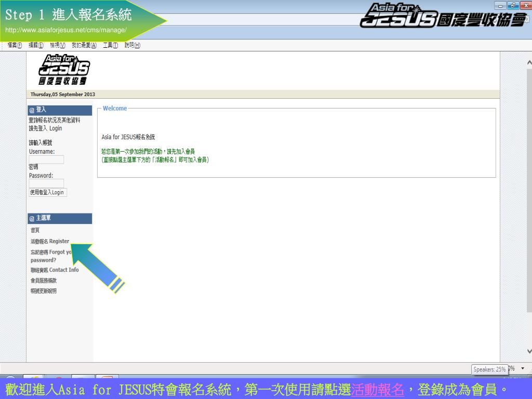Open the 帳號更新說明 link
The image size is (532, 399).
(44, 291)
